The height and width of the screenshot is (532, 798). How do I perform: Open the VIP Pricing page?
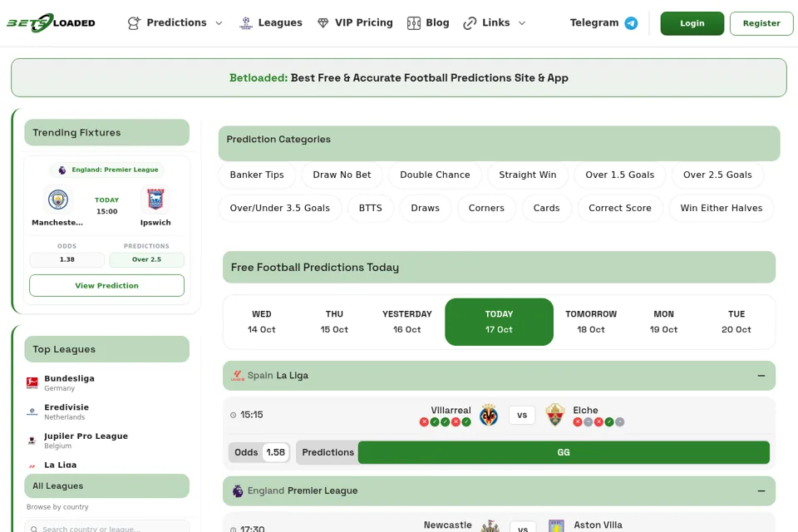coord(355,23)
